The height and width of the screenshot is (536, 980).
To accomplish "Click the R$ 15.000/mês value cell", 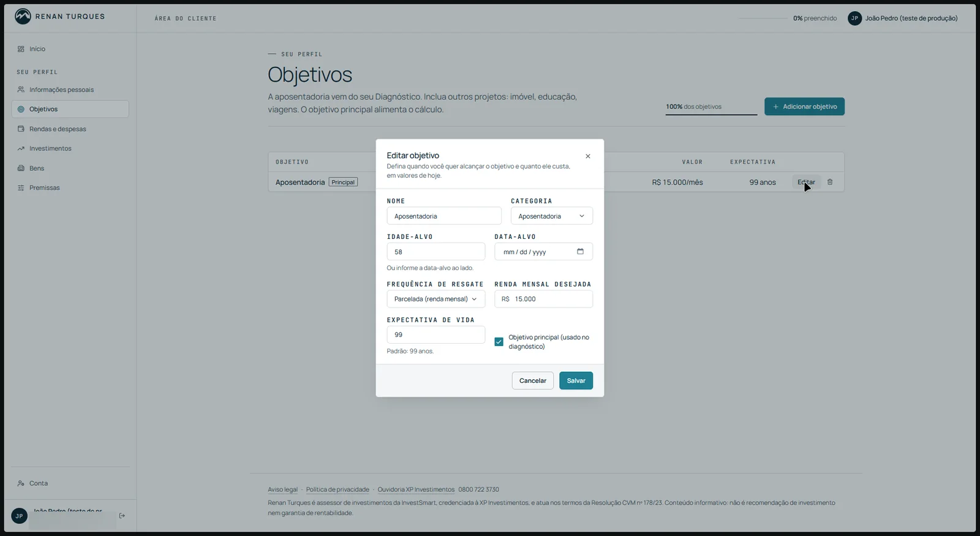I will point(677,182).
